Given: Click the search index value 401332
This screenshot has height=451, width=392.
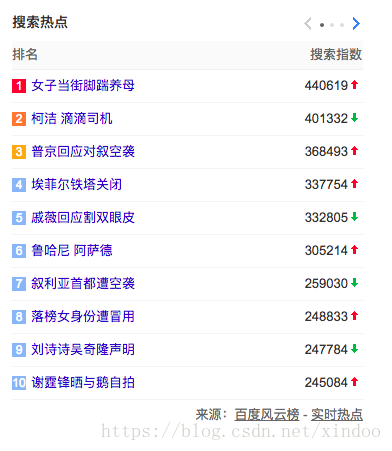Looking at the screenshot, I should pos(326,119).
